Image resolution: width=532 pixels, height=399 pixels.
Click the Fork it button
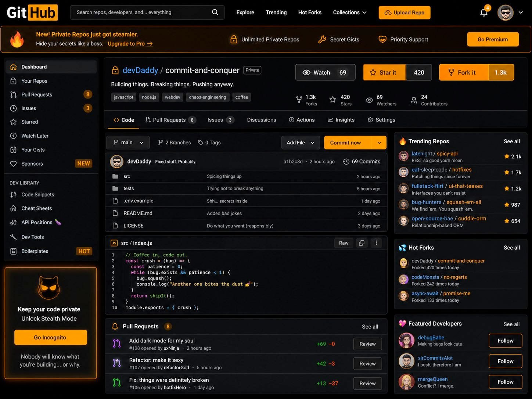coord(464,72)
